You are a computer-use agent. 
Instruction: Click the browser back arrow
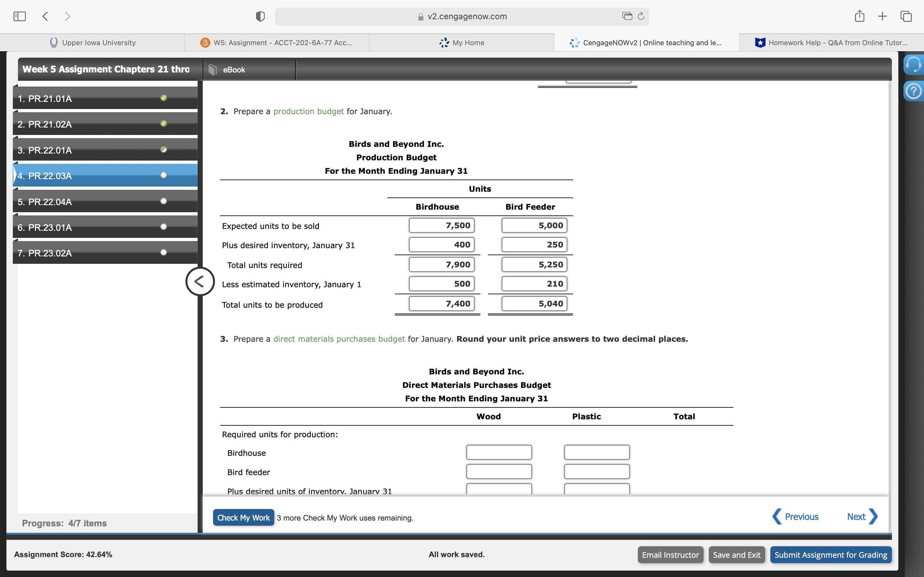point(45,16)
